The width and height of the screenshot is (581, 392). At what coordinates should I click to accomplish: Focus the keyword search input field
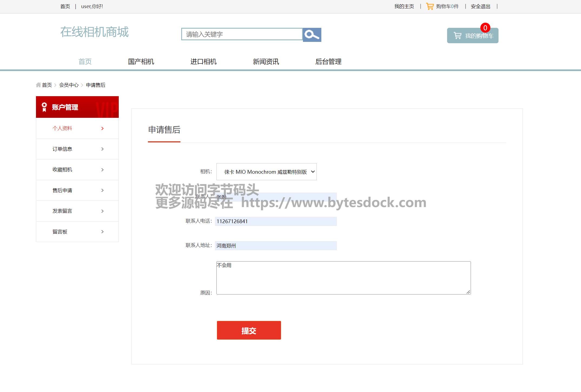pos(242,34)
